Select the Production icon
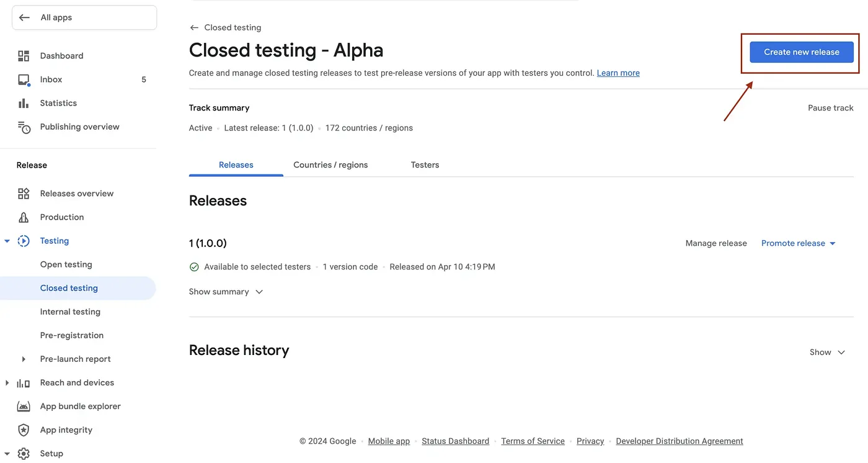 point(24,217)
